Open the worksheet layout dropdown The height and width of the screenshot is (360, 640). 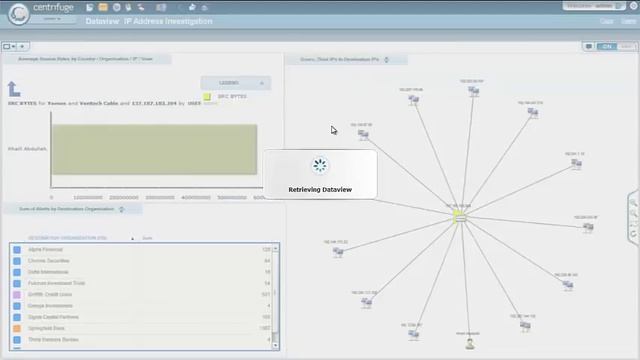coord(9,47)
